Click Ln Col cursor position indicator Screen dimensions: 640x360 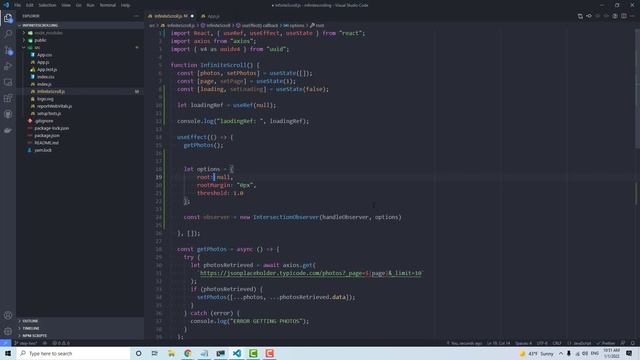tap(498, 343)
